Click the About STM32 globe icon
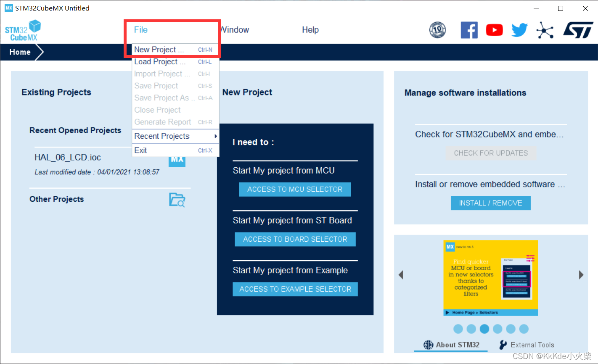Viewport: 598px width, 364px height. [428, 345]
